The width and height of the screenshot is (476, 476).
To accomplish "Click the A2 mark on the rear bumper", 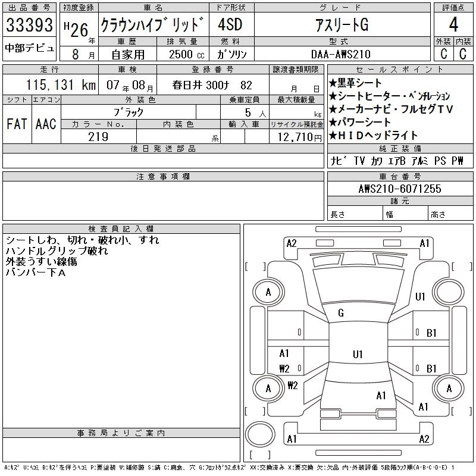I will (424, 439).
